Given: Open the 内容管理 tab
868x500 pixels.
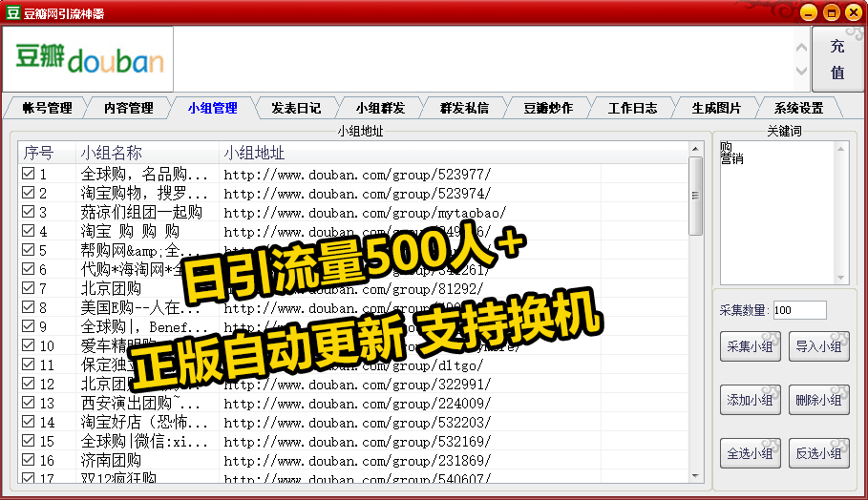Looking at the screenshot, I should (x=128, y=108).
